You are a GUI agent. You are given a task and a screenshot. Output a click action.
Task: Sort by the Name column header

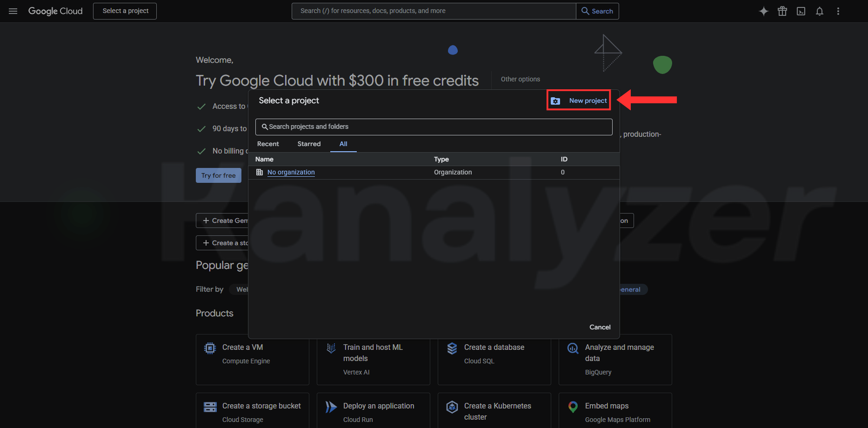pos(264,159)
